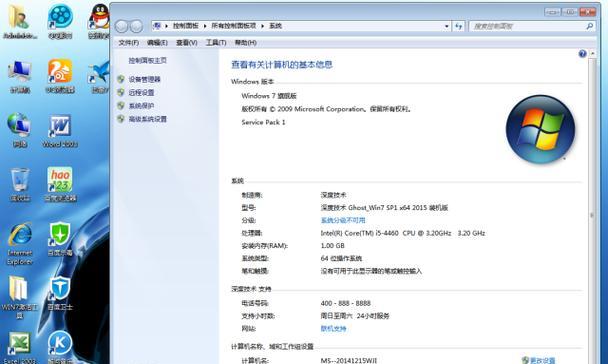Image resolution: width=608 pixels, height=364 pixels.
Task: Click the 系统分级不可用 rating link
Action: click(343, 220)
